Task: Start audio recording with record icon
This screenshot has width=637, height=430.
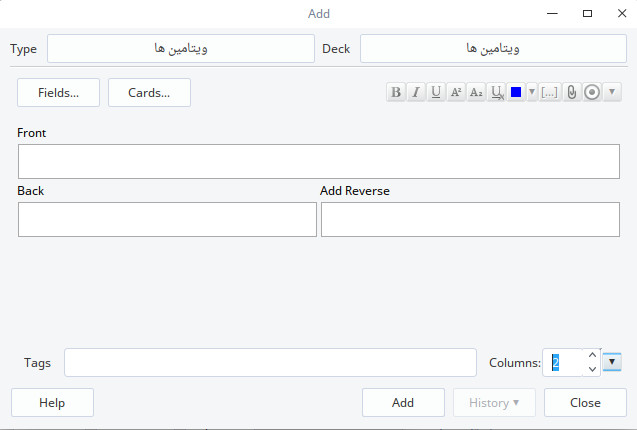Action: coord(592,92)
